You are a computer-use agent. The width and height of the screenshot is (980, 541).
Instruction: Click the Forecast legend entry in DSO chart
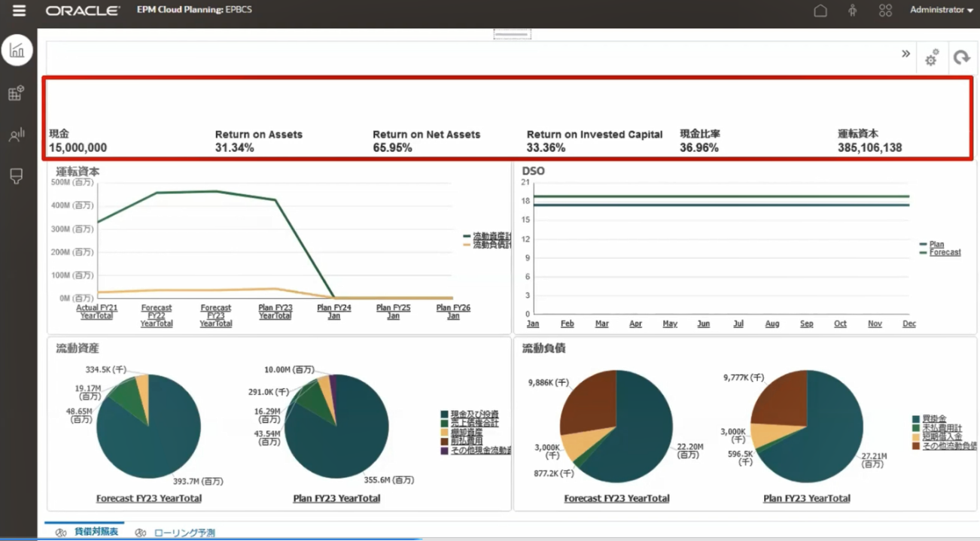click(945, 253)
